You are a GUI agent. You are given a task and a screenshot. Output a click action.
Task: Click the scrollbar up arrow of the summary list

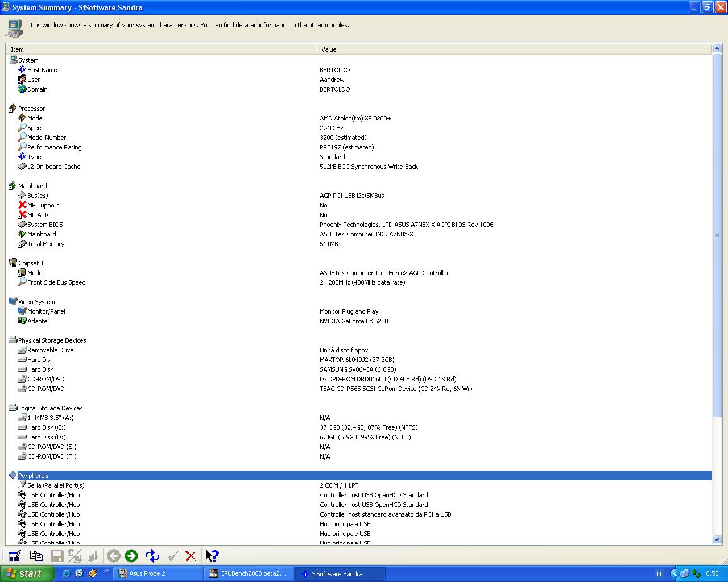click(717, 49)
